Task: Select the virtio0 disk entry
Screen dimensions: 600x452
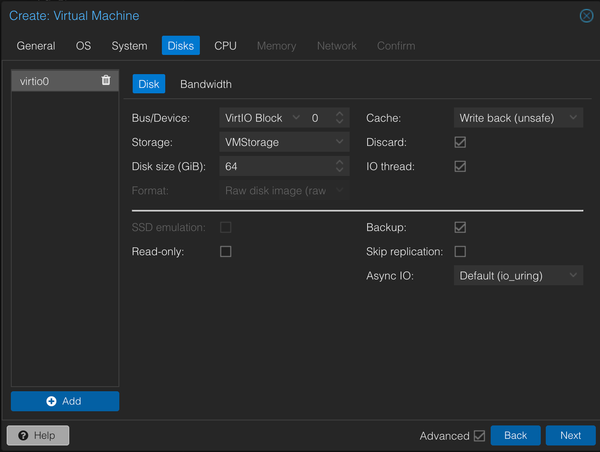Action: [x=65, y=81]
